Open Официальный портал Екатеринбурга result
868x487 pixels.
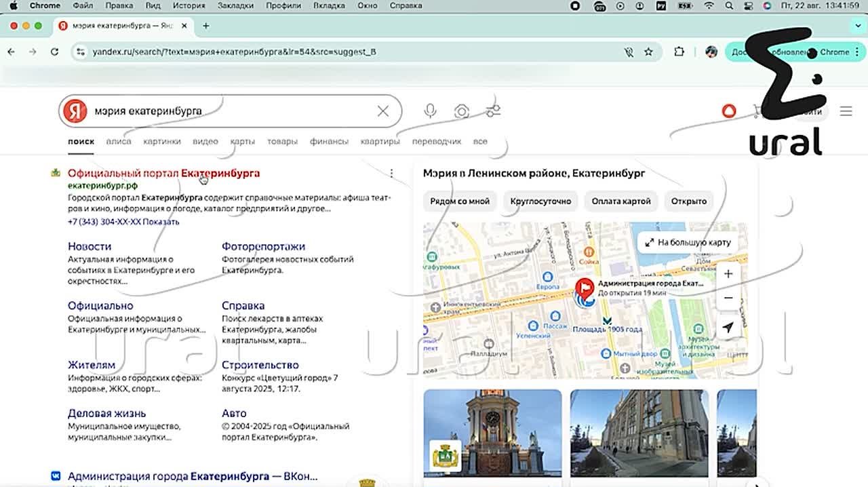(163, 174)
